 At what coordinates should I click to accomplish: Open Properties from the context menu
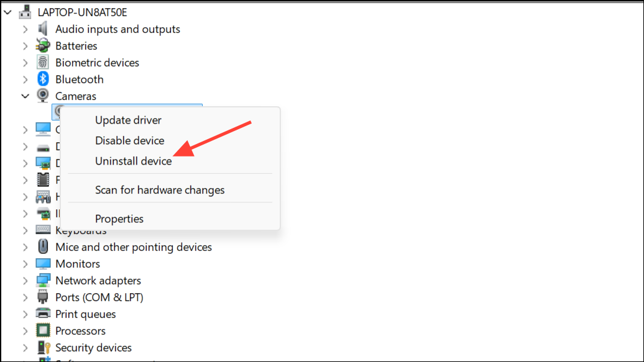click(x=119, y=218)
